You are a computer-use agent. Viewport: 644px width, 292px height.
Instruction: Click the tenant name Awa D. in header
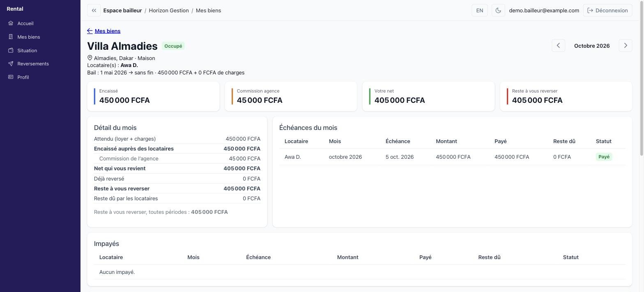[x=129, y=65]
